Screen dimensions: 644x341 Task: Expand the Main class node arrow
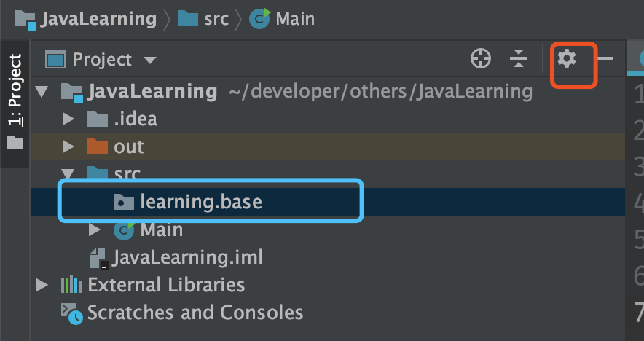95,230
